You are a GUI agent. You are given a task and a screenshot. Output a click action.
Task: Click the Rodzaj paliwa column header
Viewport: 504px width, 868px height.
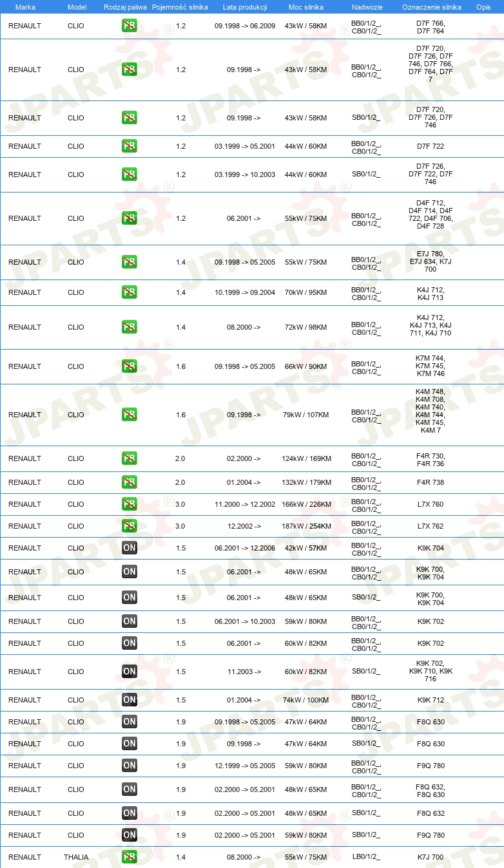tap(125, 6)
